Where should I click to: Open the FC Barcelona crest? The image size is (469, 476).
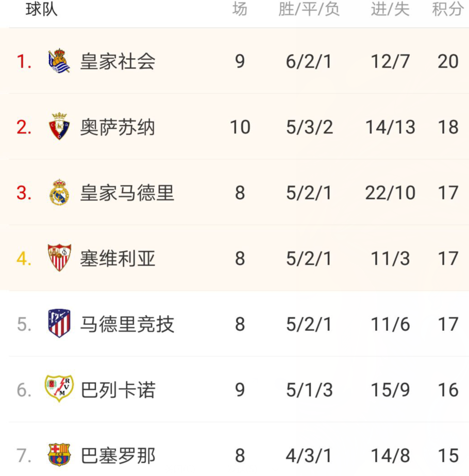tap(59, 455)
